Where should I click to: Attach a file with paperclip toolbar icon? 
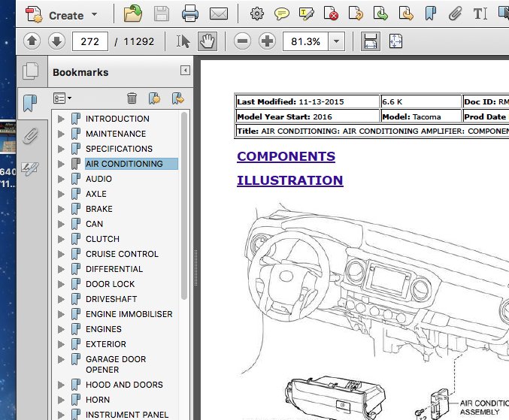pos(455,14)
